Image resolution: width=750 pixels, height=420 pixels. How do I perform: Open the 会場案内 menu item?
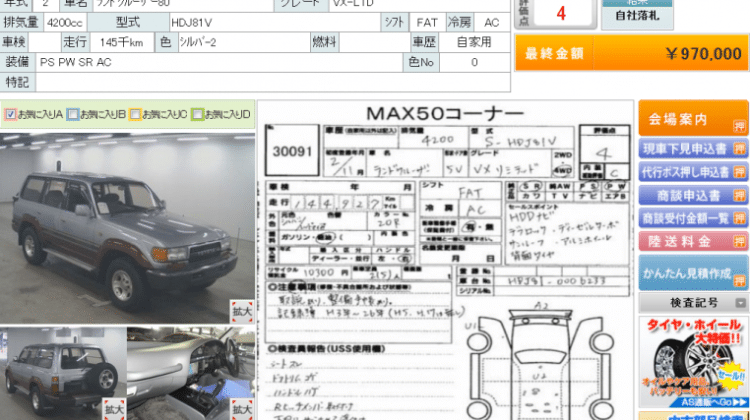[x=680, y=120]
